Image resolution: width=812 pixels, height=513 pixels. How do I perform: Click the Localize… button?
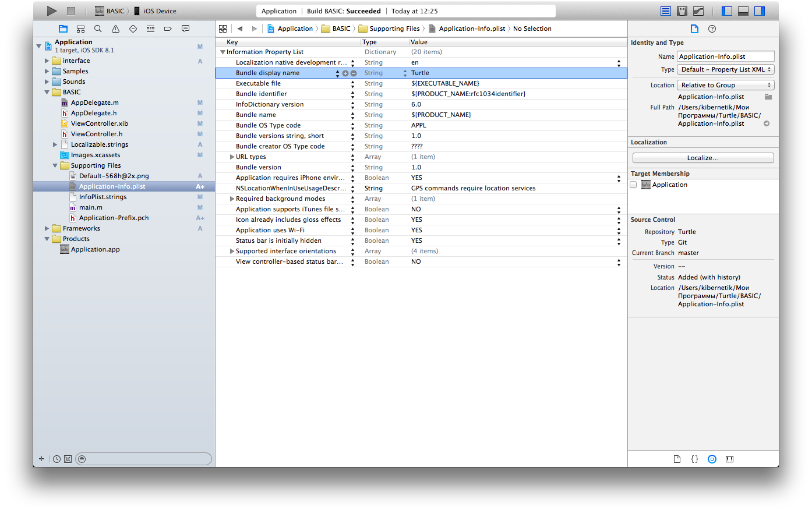(x=703, y=158)
